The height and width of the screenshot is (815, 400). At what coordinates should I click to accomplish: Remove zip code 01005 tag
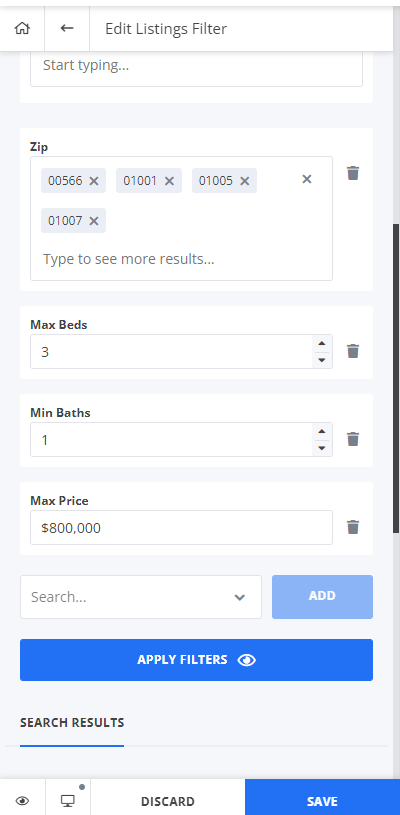tap(245, 181)
